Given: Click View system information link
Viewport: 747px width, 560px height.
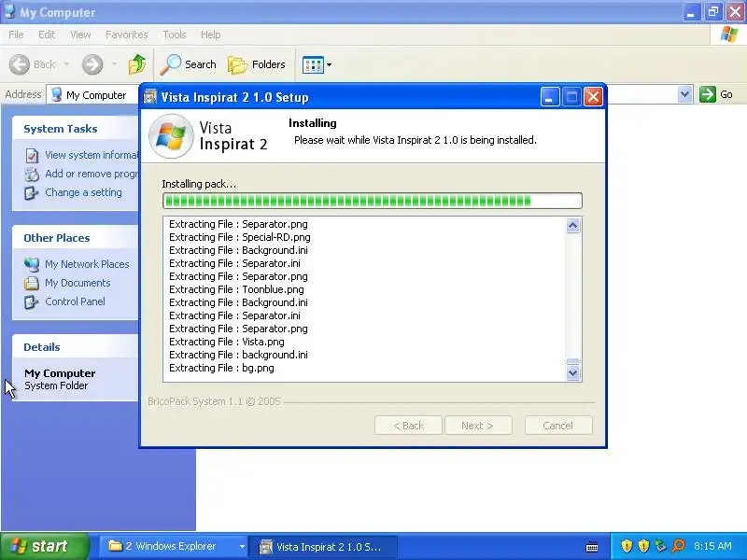Looking at the screenshot, I should [92, 155].
